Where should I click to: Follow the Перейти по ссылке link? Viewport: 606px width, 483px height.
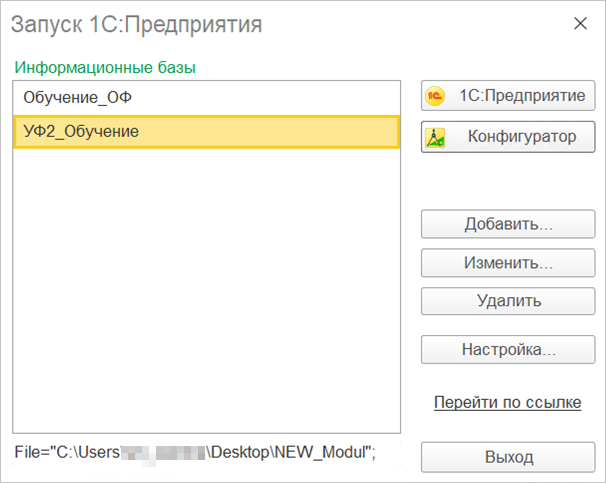(507, 403)
